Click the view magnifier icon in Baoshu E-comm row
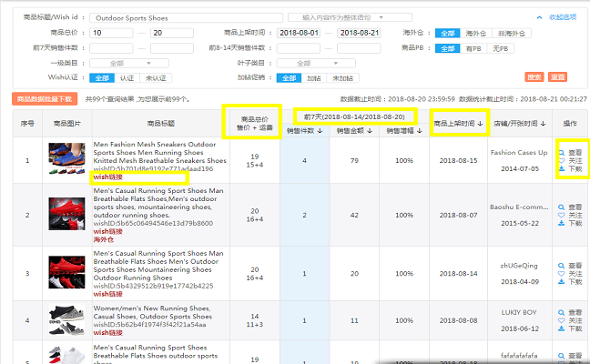Viewport: 590px width, 364px height. 561,207
